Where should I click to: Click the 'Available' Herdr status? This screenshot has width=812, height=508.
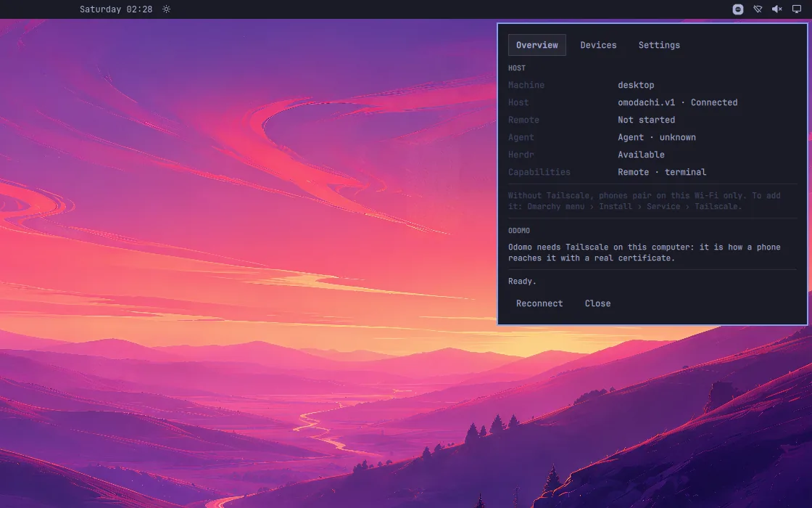(641, 155)
